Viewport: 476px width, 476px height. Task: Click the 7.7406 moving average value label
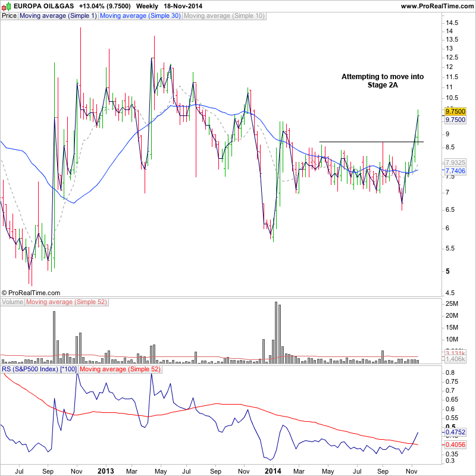point(455,171)
